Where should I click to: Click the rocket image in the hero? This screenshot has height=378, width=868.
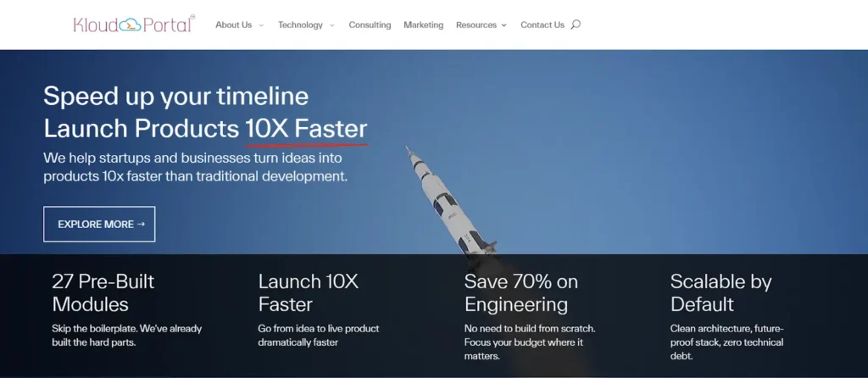[451, 202]
